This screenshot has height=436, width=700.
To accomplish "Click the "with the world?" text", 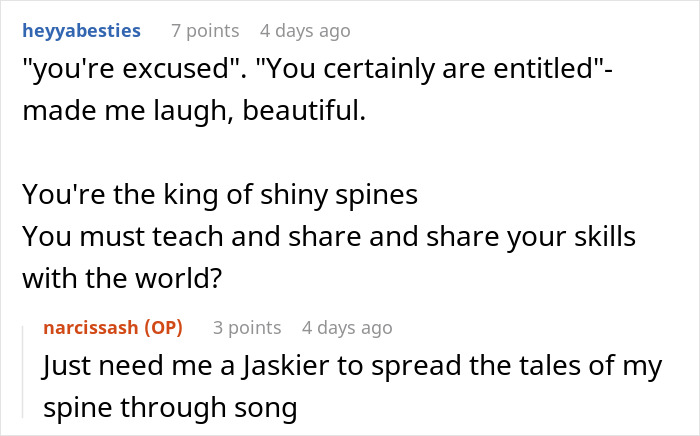I will point(121,277).
